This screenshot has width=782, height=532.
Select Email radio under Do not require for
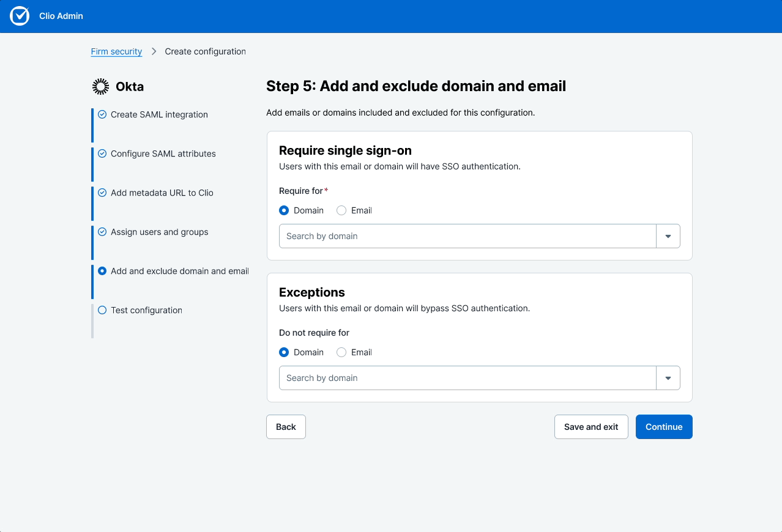341,352
